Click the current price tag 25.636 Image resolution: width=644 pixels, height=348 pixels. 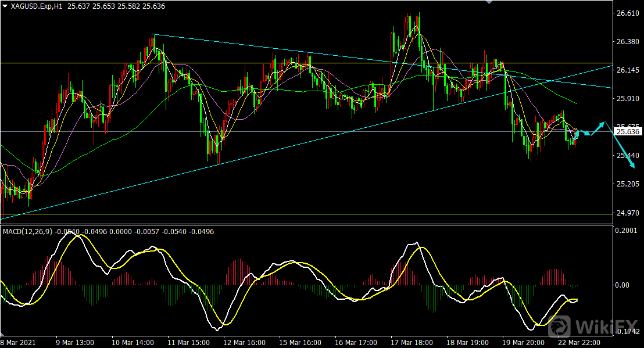(627, 132)
